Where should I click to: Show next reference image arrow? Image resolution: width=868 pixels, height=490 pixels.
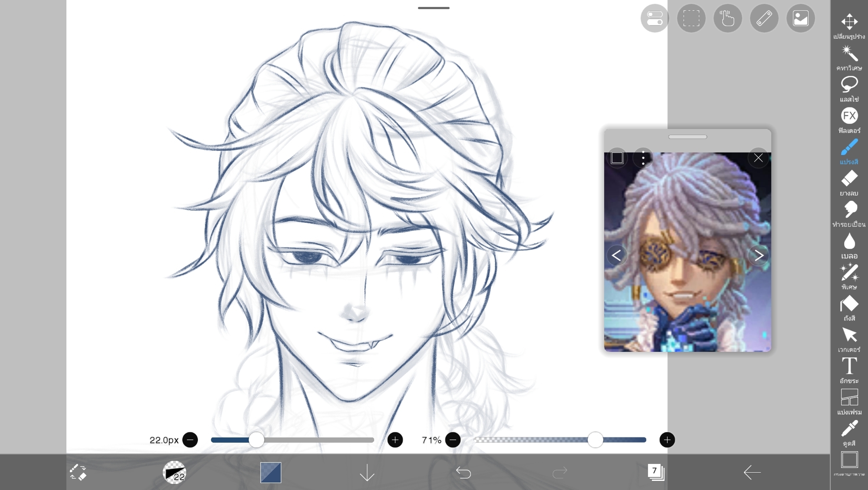[x=759, y=255]
